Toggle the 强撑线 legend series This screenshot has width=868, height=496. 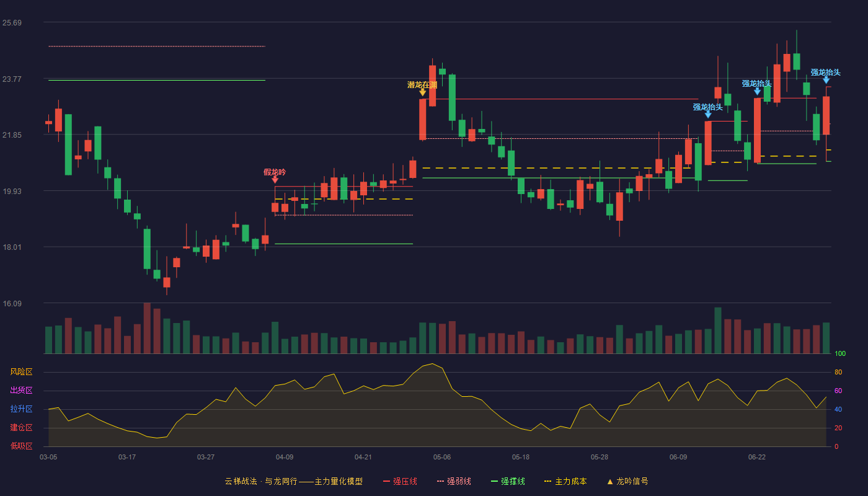[x=508, y=481]
